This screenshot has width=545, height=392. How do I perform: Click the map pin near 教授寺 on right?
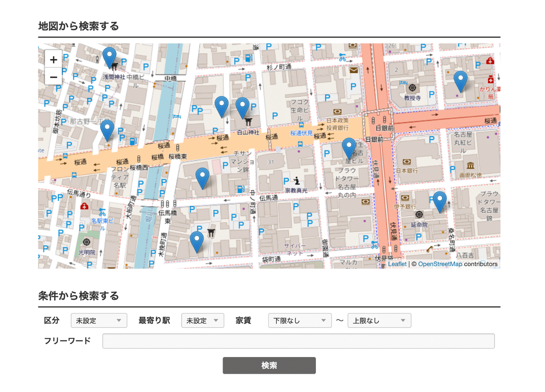pyautogui.click(x=461, y=80)
